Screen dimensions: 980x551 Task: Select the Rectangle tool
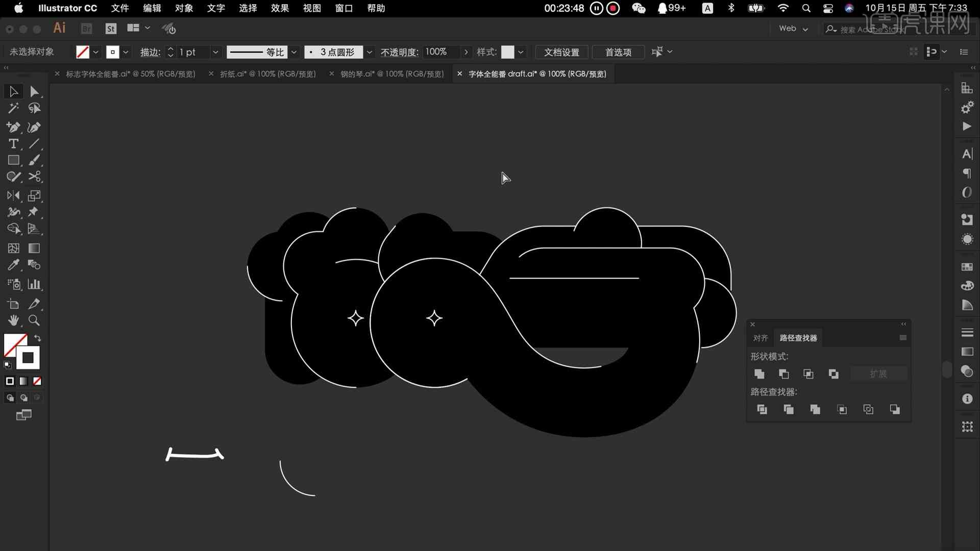[13, 160]
